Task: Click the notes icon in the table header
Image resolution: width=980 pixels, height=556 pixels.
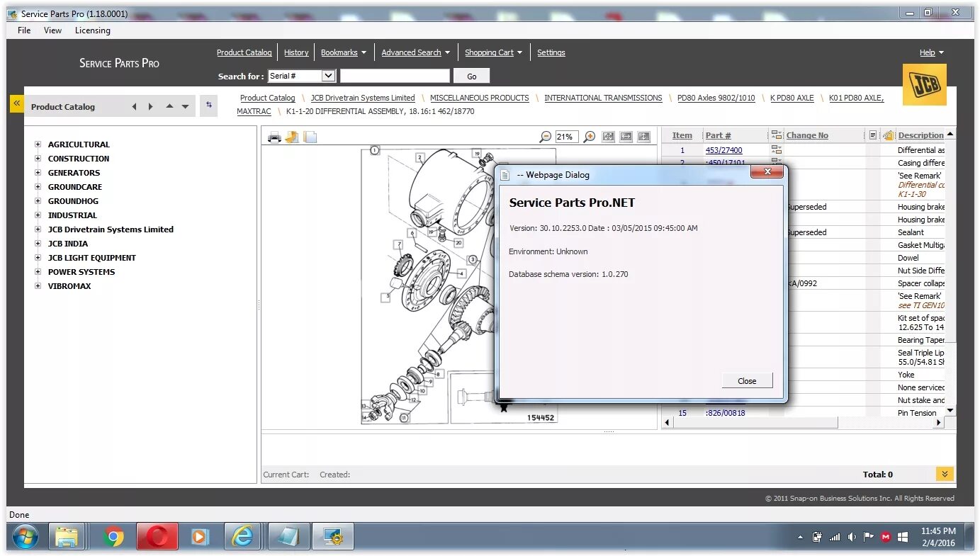Action: (873, 135)
